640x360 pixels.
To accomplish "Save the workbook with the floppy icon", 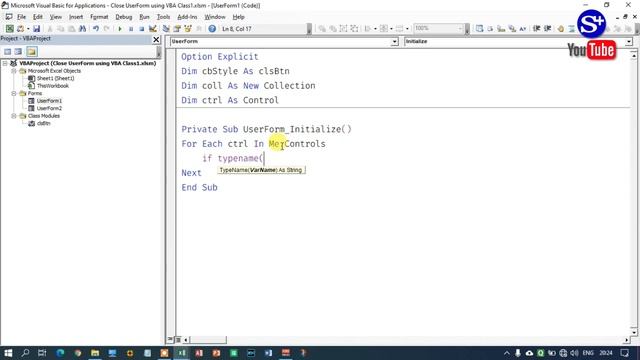I will [x=37, y=29].
